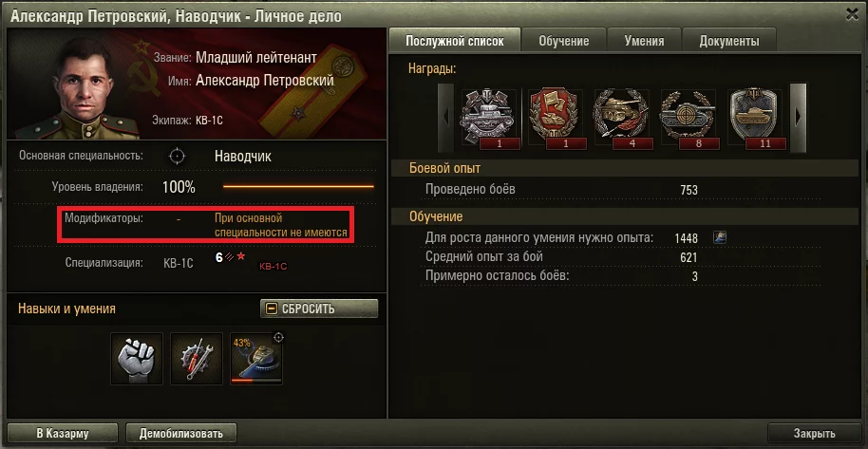Switch to the Умения tab
Viewport: 868px width, 449px height.
coord(645,41)
